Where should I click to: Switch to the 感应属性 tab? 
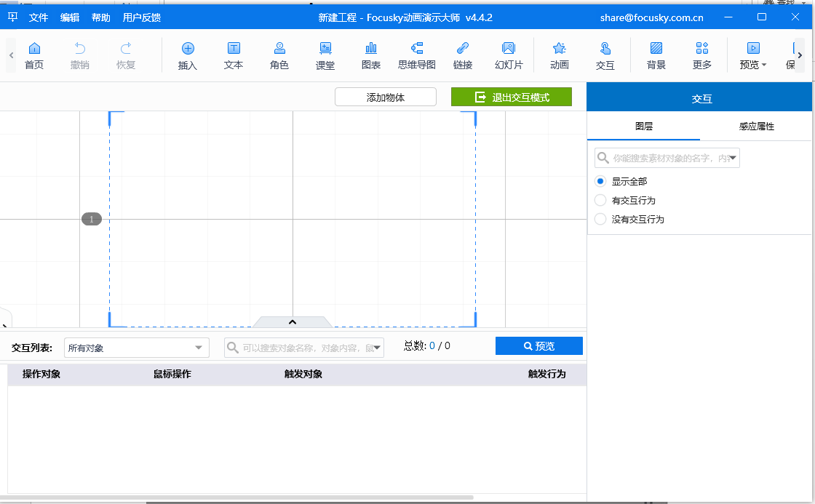point(756,126)
